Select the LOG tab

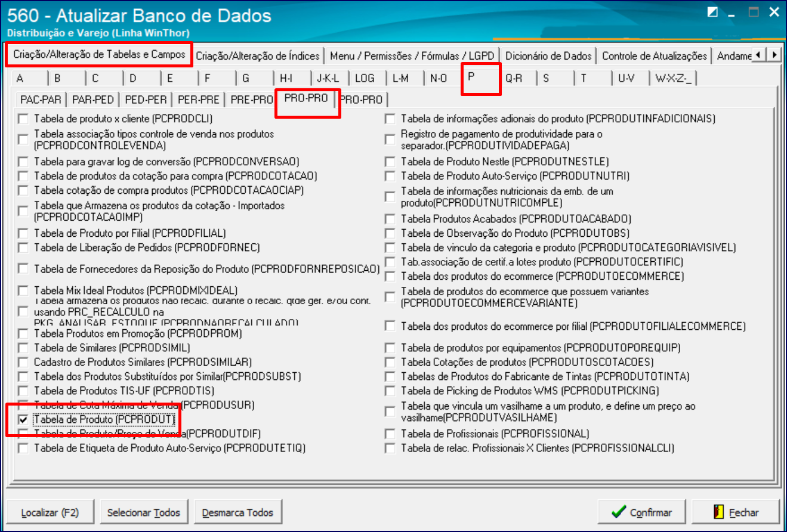[367, 79]
